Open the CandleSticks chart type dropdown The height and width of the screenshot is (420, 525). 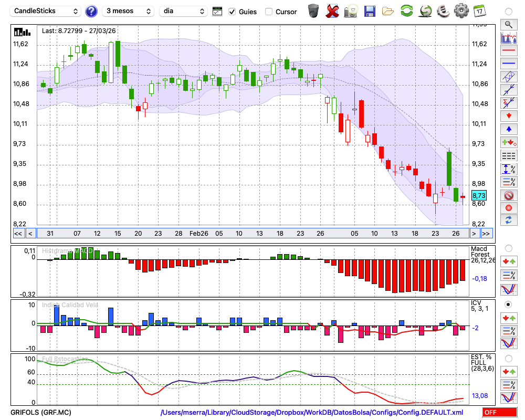point(46,11)
